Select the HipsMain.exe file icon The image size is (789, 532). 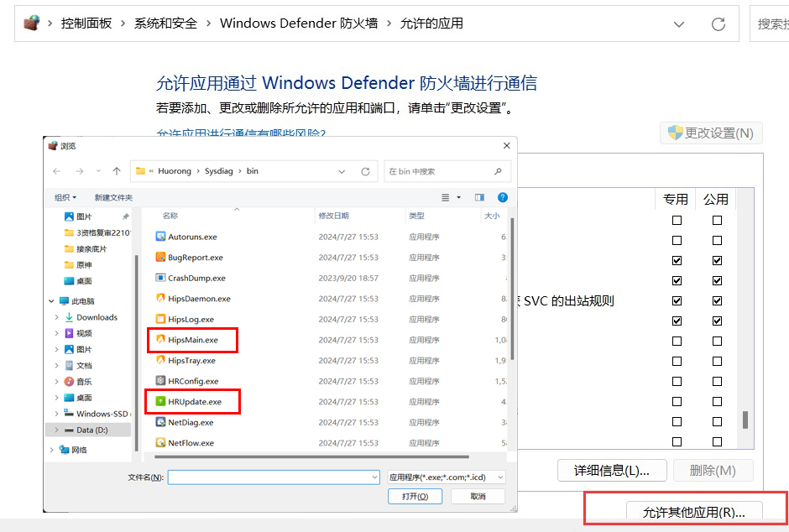(160, 340)
